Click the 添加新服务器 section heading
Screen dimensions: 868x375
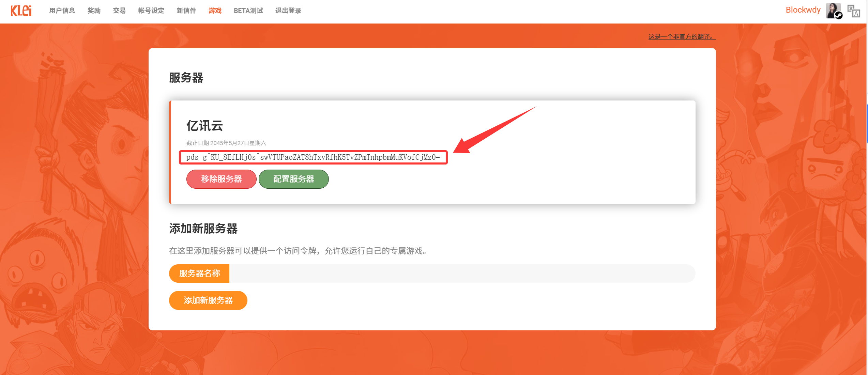tap(203, 229)
